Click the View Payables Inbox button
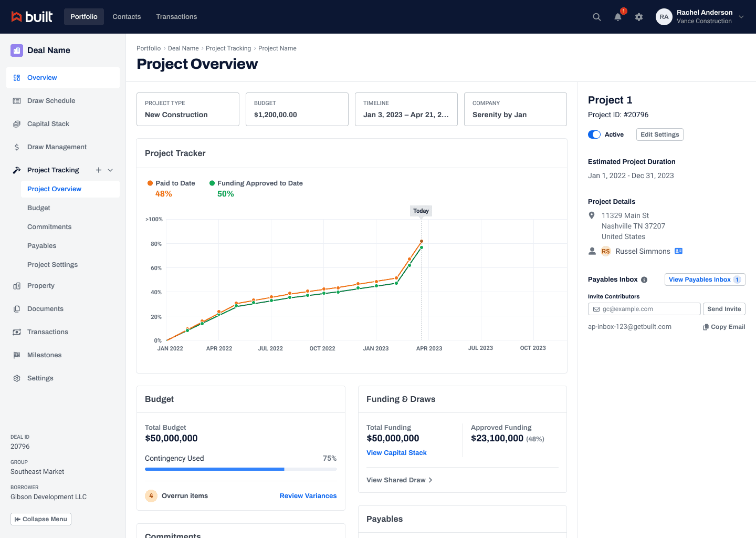The width and height of the screenshot is (756, 538). 705,280
